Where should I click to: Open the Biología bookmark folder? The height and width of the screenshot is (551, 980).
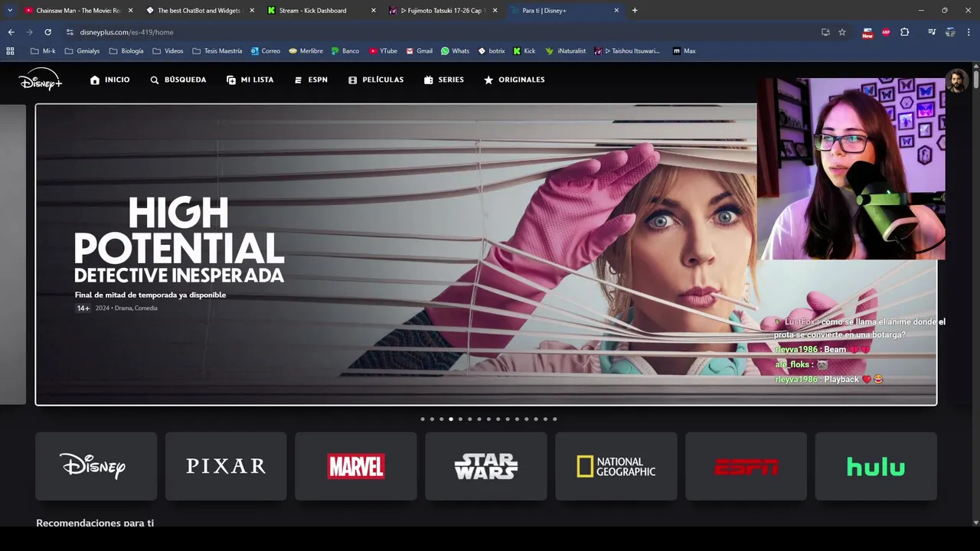pyautogui.click(x=126, y=51)
